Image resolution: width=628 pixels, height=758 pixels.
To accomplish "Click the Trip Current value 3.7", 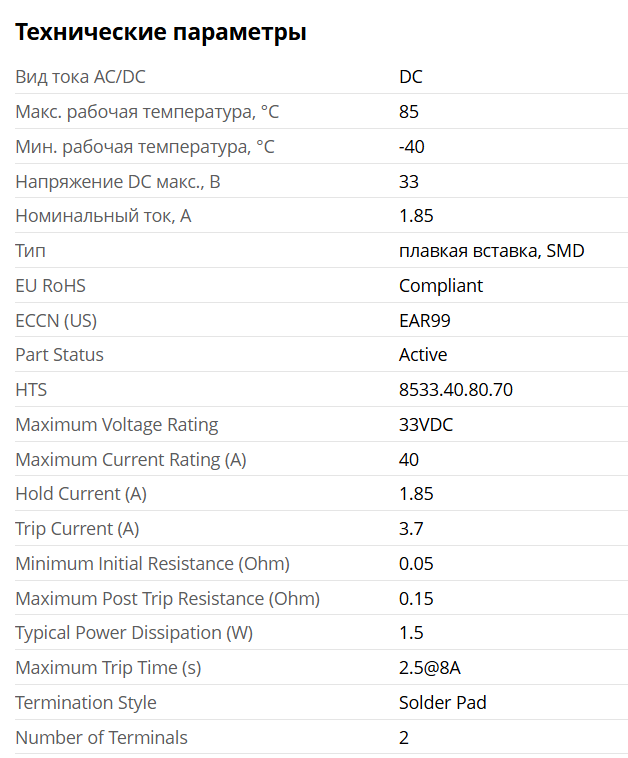I will pos(411,529).
